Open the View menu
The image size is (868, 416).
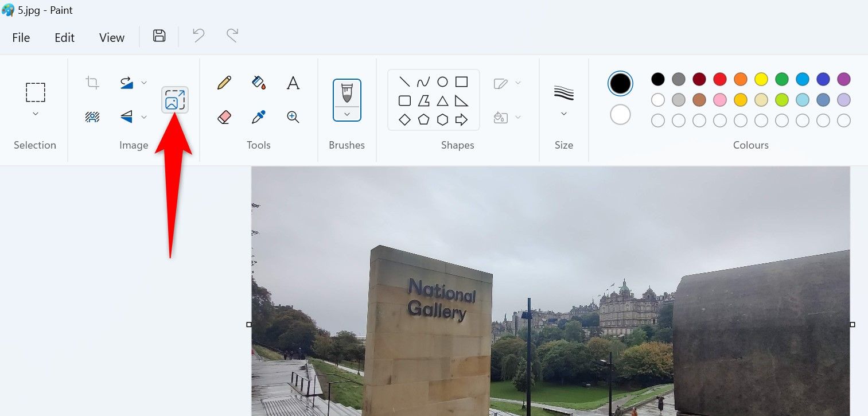[x=111, y=37]
